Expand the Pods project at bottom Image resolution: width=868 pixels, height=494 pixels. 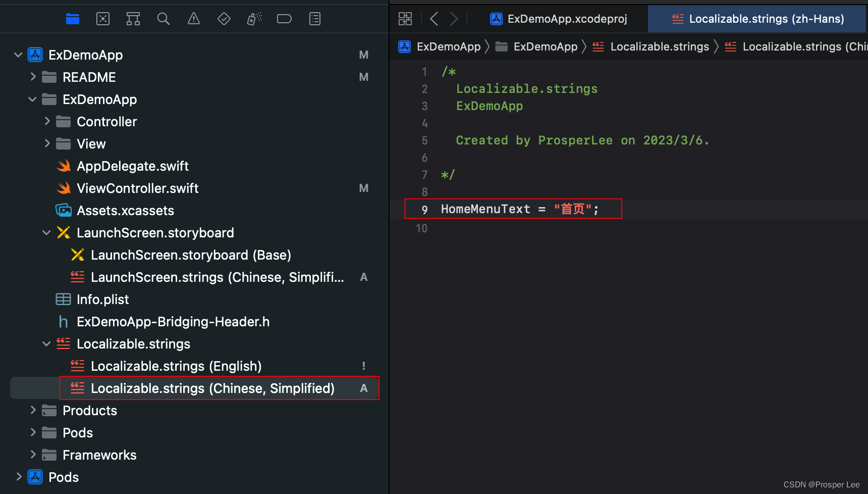[19, 477]
